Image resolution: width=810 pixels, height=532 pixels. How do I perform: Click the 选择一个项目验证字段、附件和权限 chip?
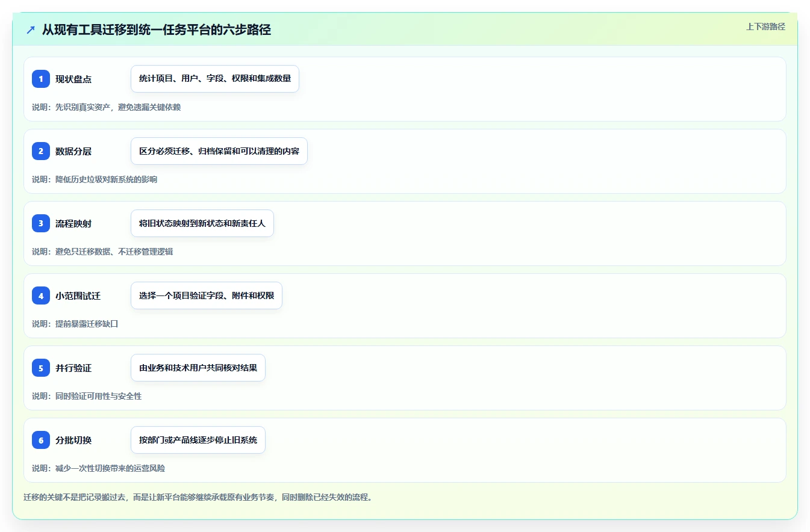coord(207,295)
